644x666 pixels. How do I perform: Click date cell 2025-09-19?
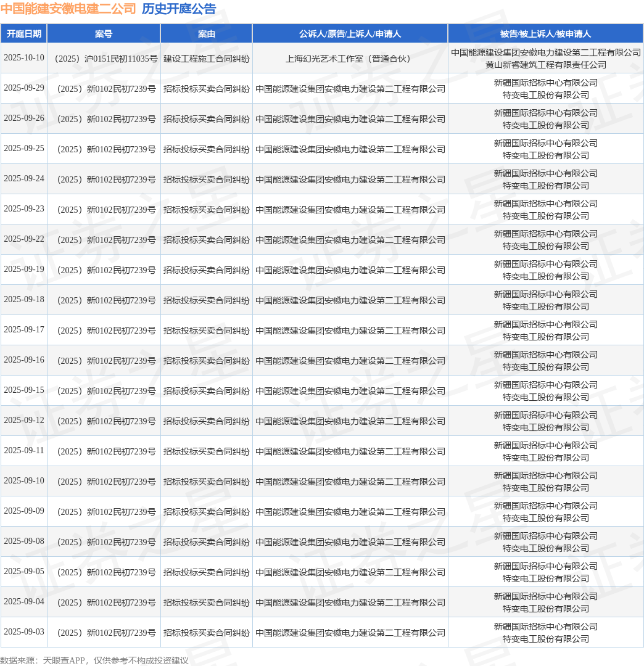(24, 269)
